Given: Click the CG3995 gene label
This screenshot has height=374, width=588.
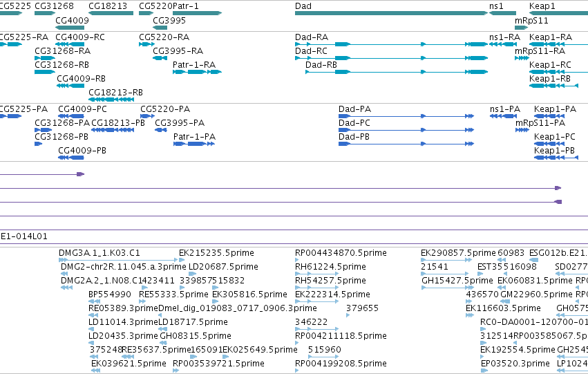Looking at the screenshot, I should [169, 20].
